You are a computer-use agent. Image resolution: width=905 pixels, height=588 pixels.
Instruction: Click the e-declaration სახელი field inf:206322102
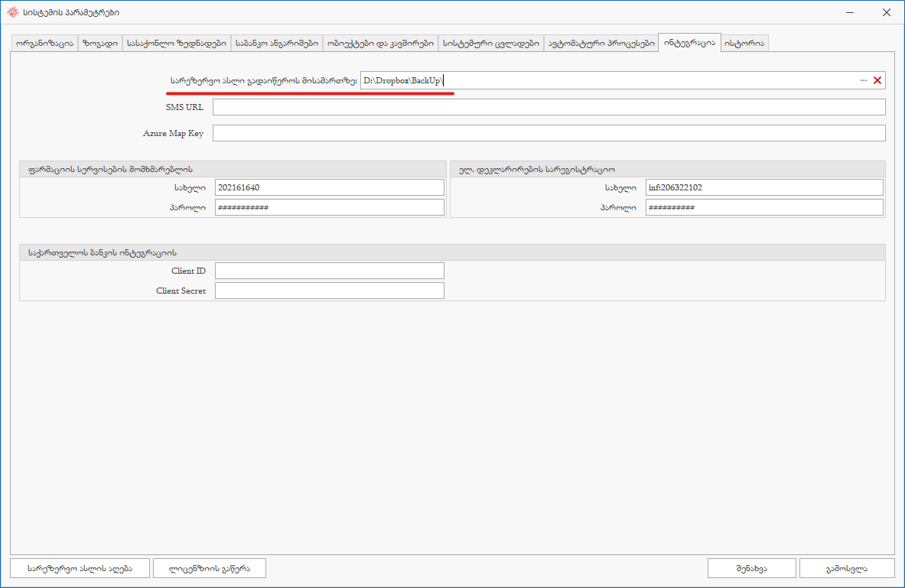point(764,187)
